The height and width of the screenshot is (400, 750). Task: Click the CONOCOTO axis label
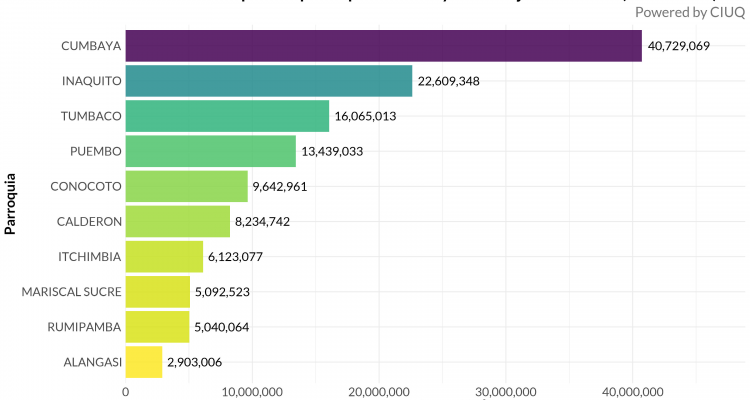85,186
